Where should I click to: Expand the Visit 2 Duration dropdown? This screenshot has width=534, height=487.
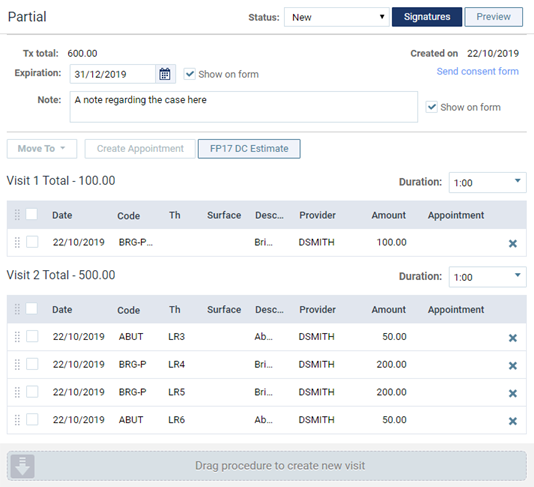click(x=487, y=277)
